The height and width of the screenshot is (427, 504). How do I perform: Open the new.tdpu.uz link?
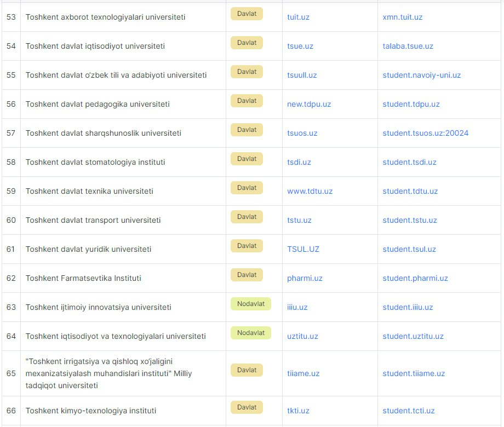point(309,104)
